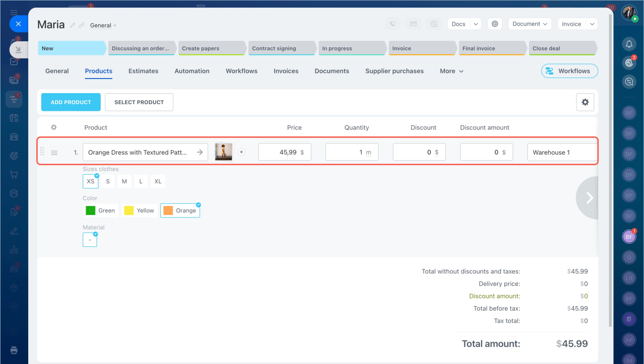The image size is (644, 364).
Task: Open the Invoice dropdown arrow
Action: pyautogui.click(x=592, y=24)
